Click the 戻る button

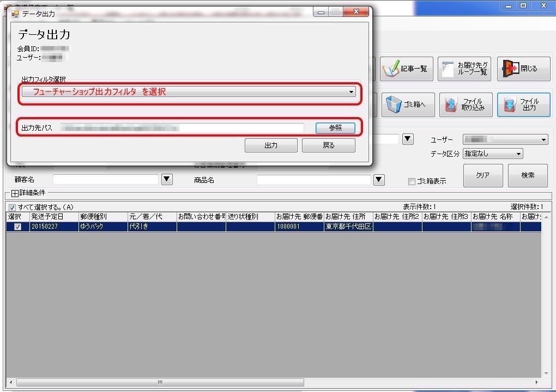(x=328, y=145)
